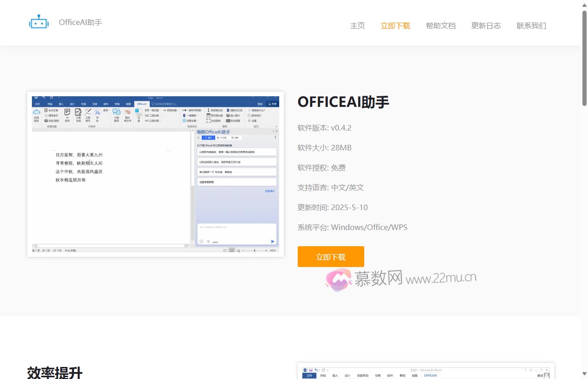
Task: Click the 文章续写 article continuation icon
Action: [88, 115]
